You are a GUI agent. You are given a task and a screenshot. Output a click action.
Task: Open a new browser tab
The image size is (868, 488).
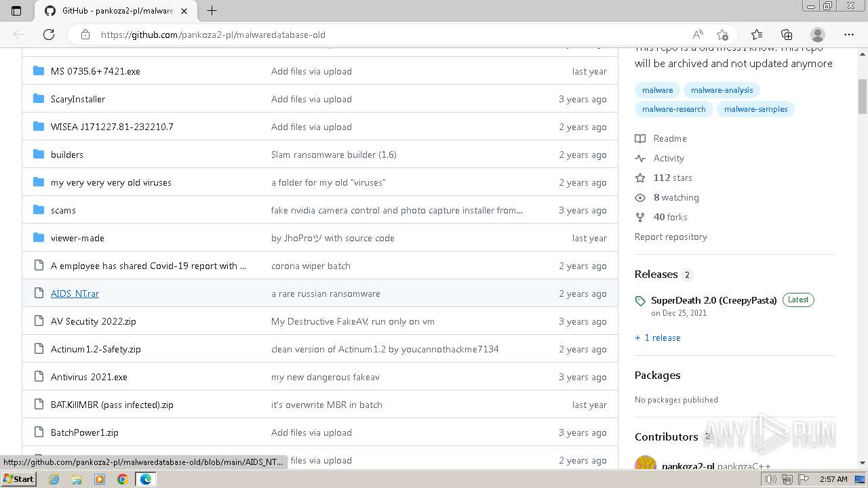(212, 10)
